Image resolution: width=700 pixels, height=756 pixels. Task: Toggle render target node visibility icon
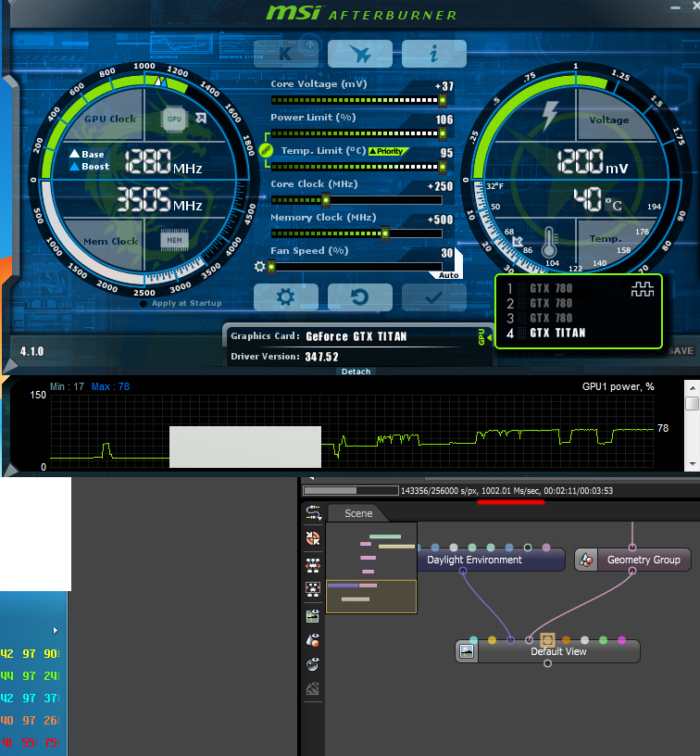(313, 616)
